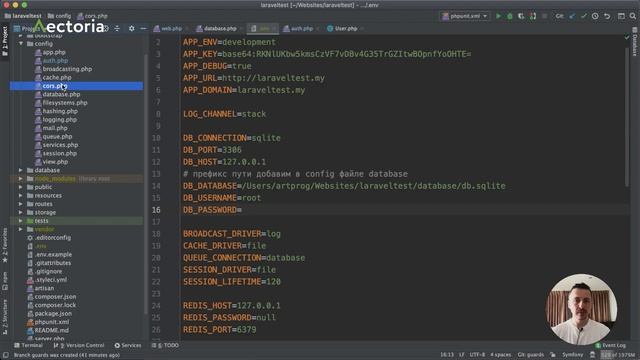This screenshot has height=360, width=640.
Task: Open Project panel settings gear
Action: [x=131, y=29]
